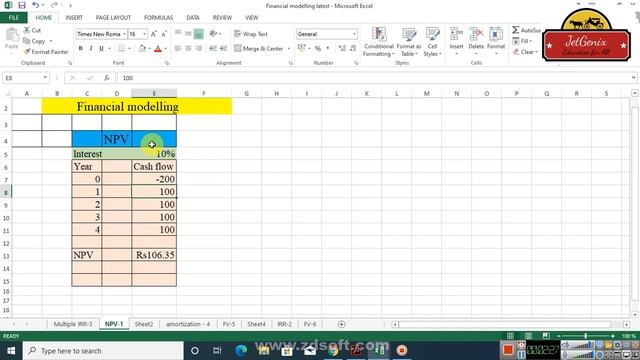The height and width of the screenshot is (360, 640).
Task: Switch to the DATA ribbon tab
Action: click(x=193, y=18)
